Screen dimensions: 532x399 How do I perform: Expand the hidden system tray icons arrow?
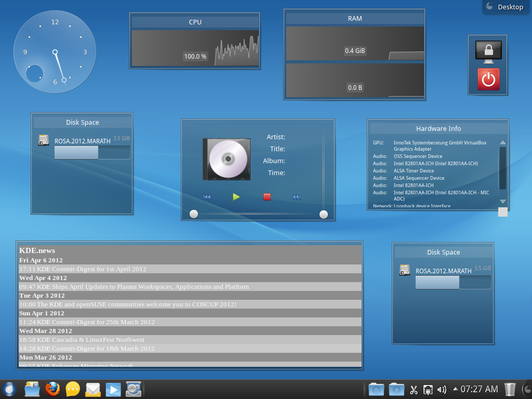pyautogui.click(x=456, y=389)
